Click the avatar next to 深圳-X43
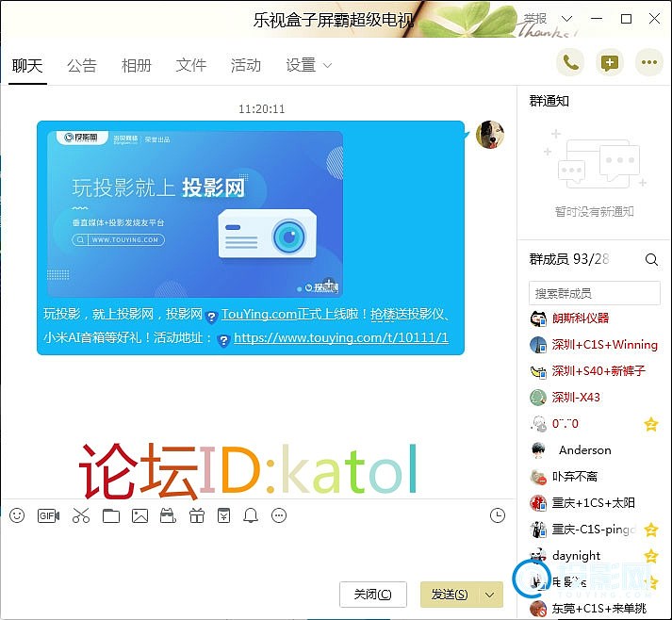 coord(538,398)
